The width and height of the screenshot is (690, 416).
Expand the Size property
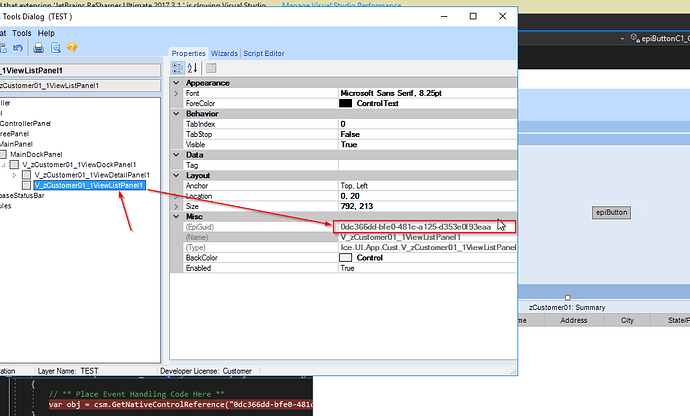point(176,206)
